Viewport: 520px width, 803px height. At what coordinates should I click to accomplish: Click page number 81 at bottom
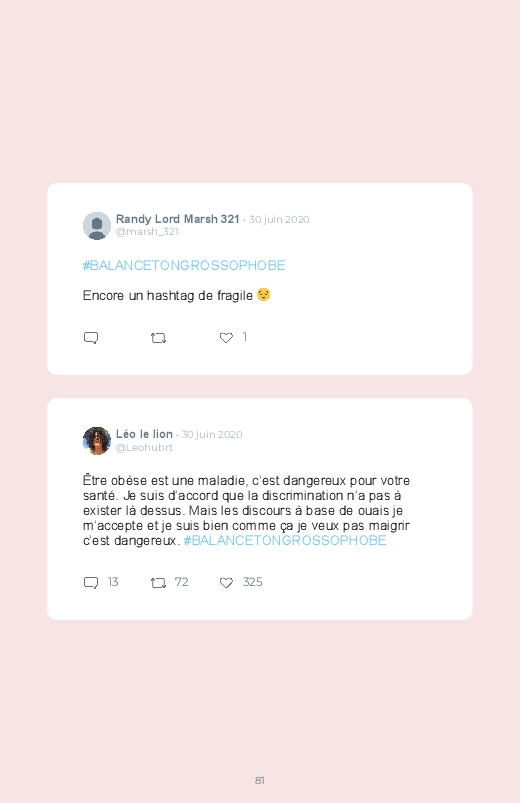pos(260,780)
